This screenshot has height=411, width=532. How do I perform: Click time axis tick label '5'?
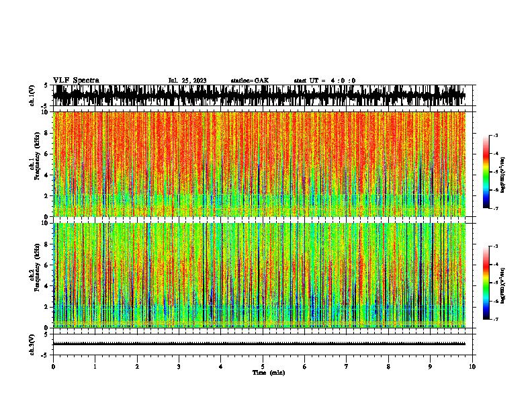263,367
